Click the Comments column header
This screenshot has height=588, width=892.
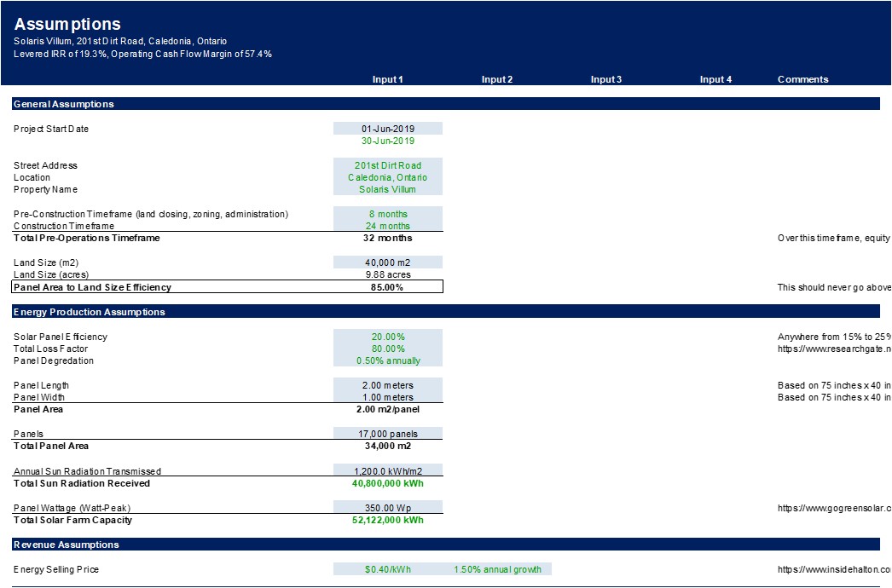(x=802, y=79)
